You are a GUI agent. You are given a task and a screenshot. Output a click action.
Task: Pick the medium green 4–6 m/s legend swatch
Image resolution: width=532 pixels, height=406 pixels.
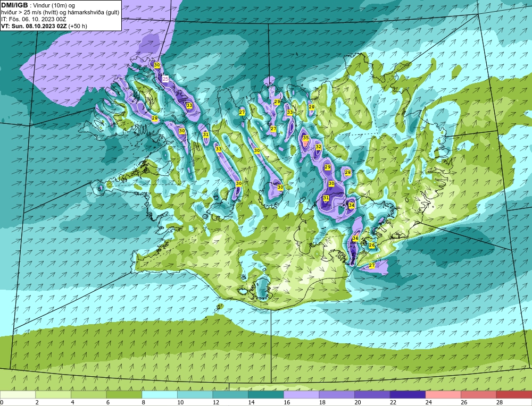[x=88, y=394]
